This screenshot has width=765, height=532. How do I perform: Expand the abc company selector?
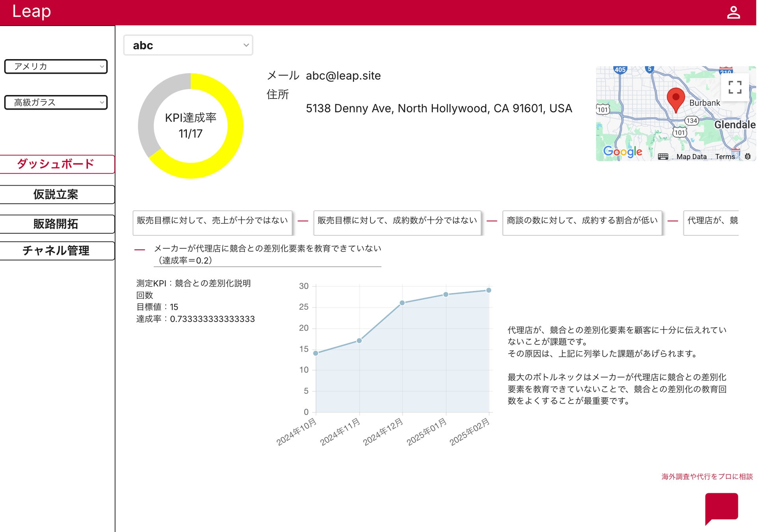(x=188, y=45)
